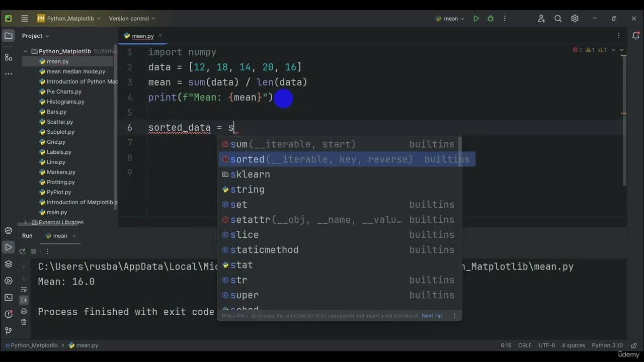The image size is (644, 362).
Task: Open the Version control dropdown
Action: pyautogui.click(x=132, y=19)
